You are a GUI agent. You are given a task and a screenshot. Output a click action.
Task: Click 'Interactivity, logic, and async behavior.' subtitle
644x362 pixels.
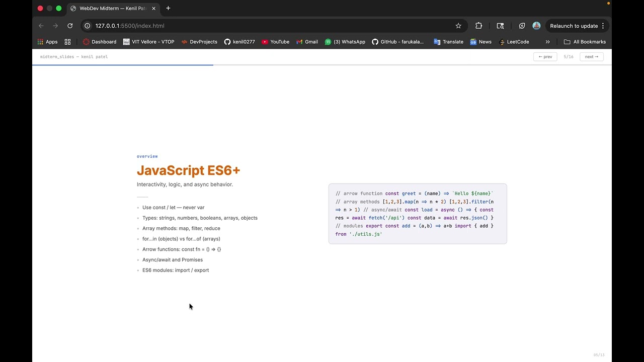click(x=185, y=185)
